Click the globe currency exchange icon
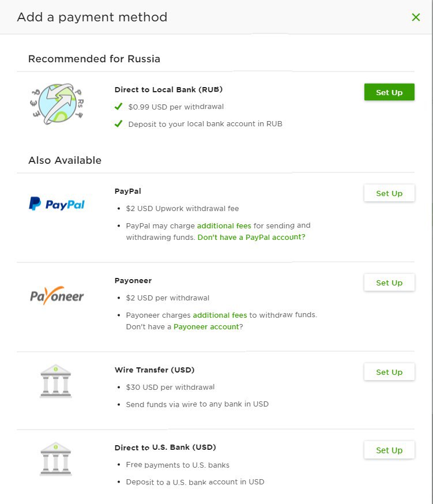The width and height of the screenshot is (433, 504). pyautogui.click(x=57, y=104)
